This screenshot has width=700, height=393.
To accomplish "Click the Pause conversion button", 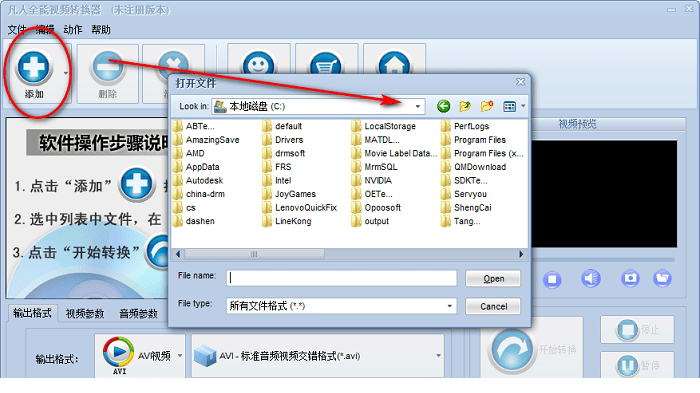I will (x=637, y=365).
